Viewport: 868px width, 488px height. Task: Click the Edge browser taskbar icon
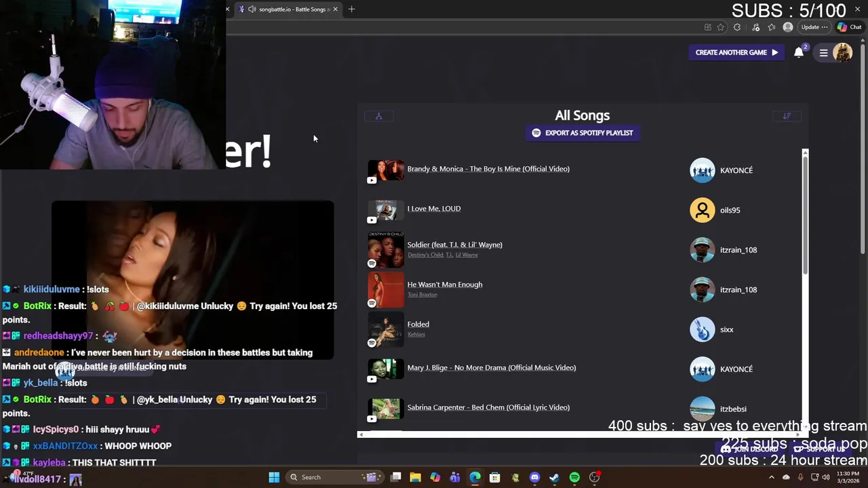click(x=475, y=477)
